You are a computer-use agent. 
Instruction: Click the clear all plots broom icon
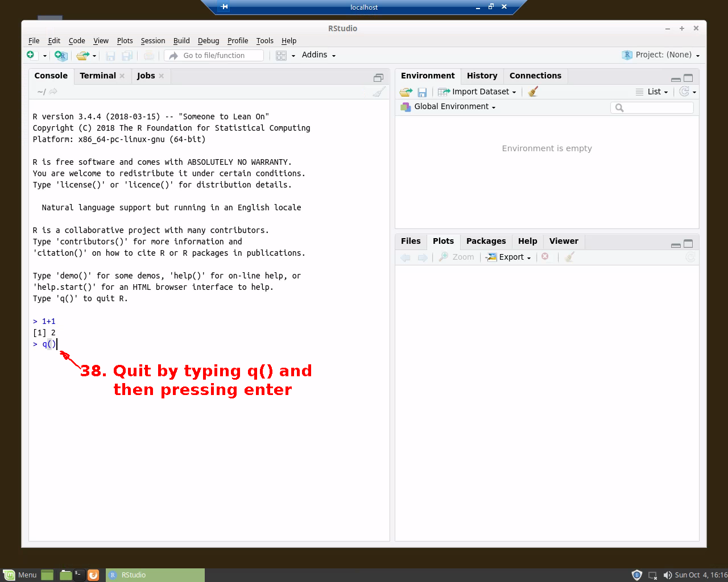coord(569,257)
